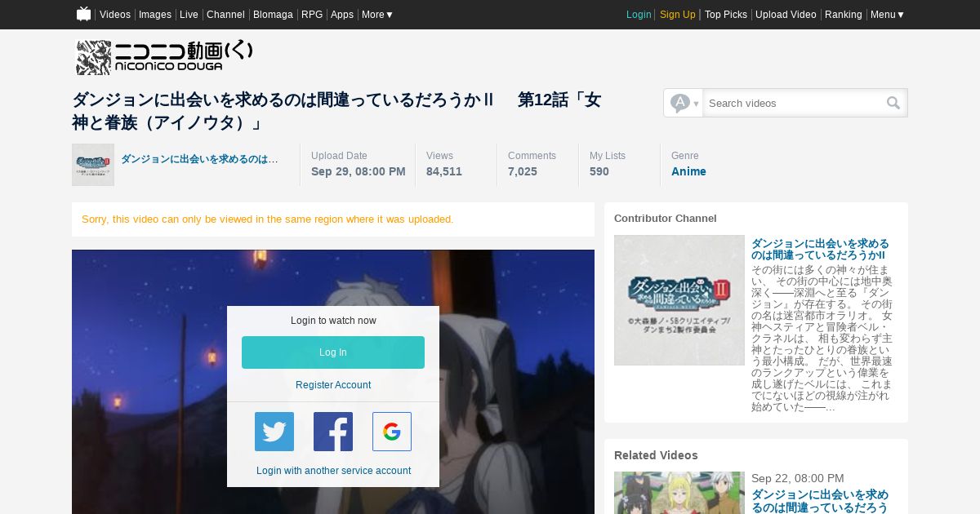980x514 pixels.
Task: Log in with Twitter icon
Action: click(x=274, y=432)
